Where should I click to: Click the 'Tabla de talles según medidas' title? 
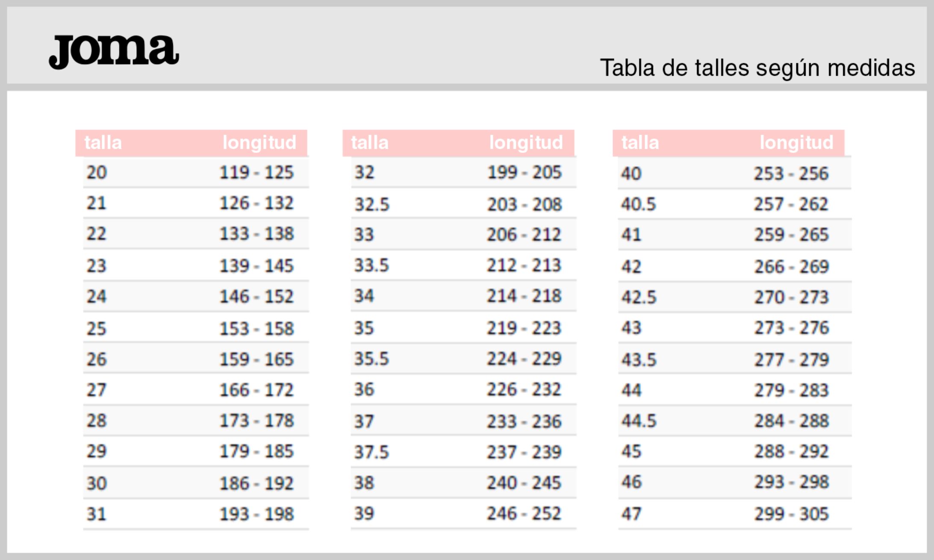(757, 68)
